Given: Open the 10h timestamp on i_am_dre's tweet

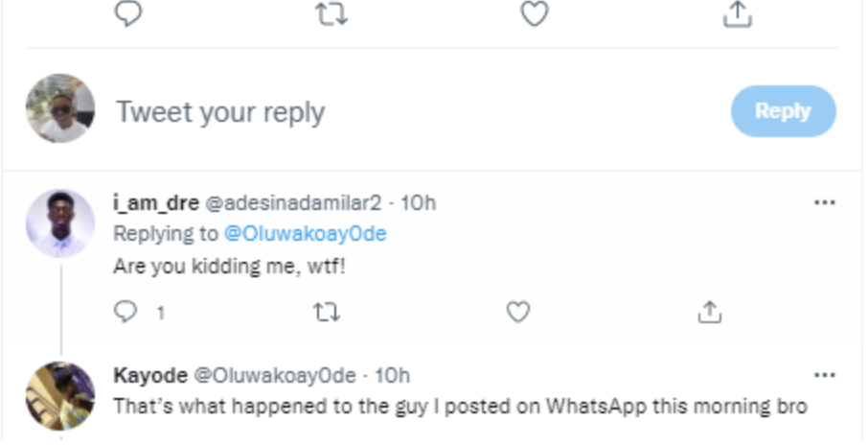Looking at the screenshot, I should [x=418, y=203].
